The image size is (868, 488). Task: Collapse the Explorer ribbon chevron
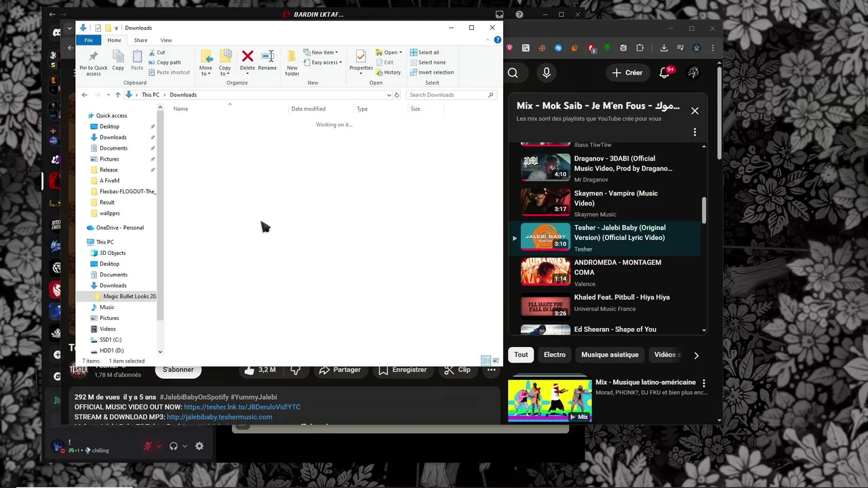pyautogui.click(x=488, y=40)
